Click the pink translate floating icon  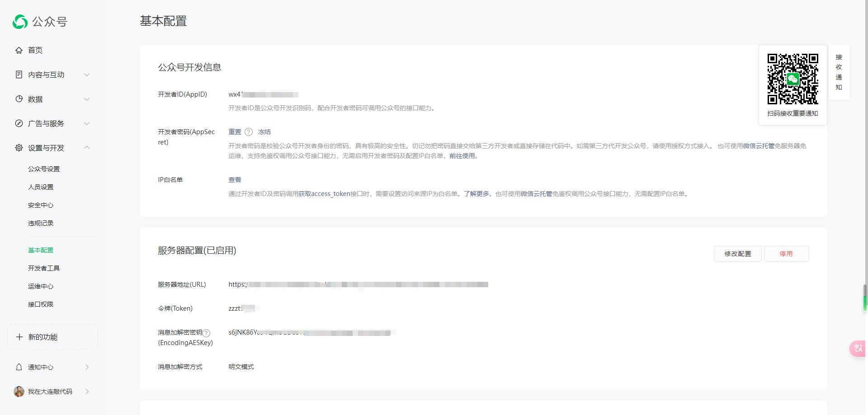click(x=858, y=348)
